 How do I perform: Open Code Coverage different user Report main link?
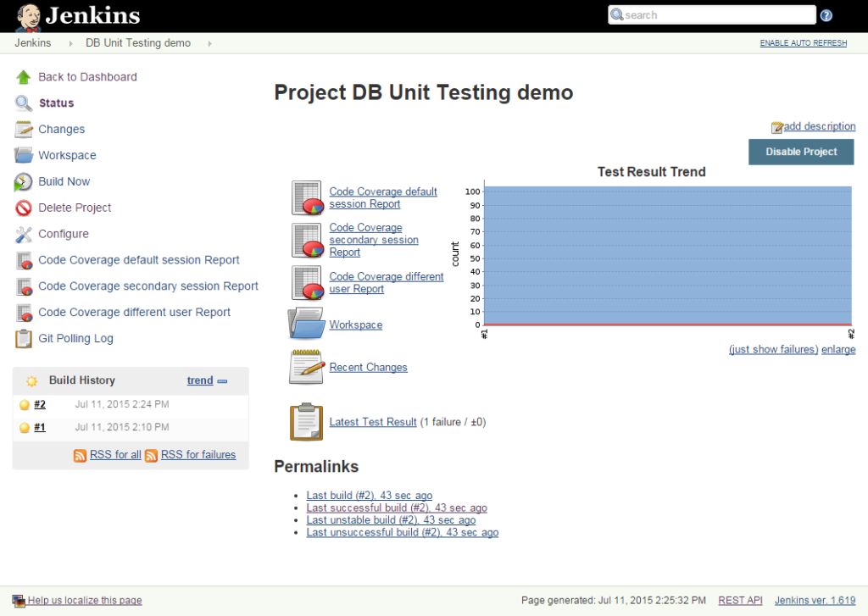(x=387, y=283)
